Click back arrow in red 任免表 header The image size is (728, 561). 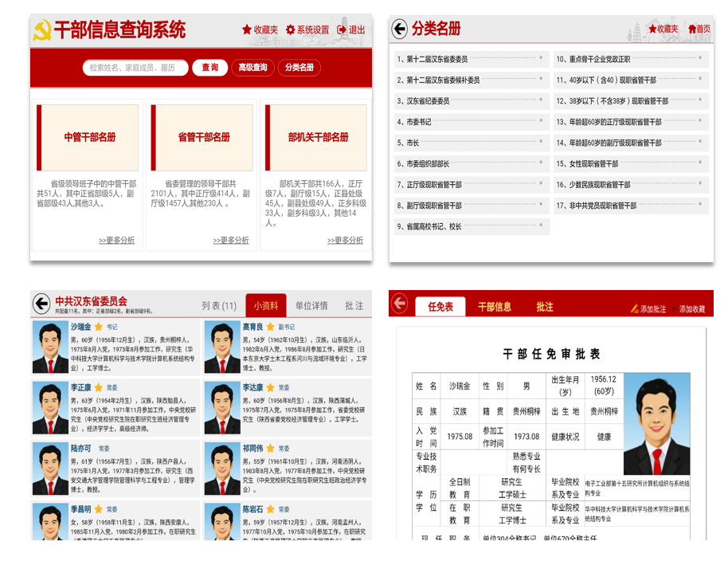(x=399, y=304)
